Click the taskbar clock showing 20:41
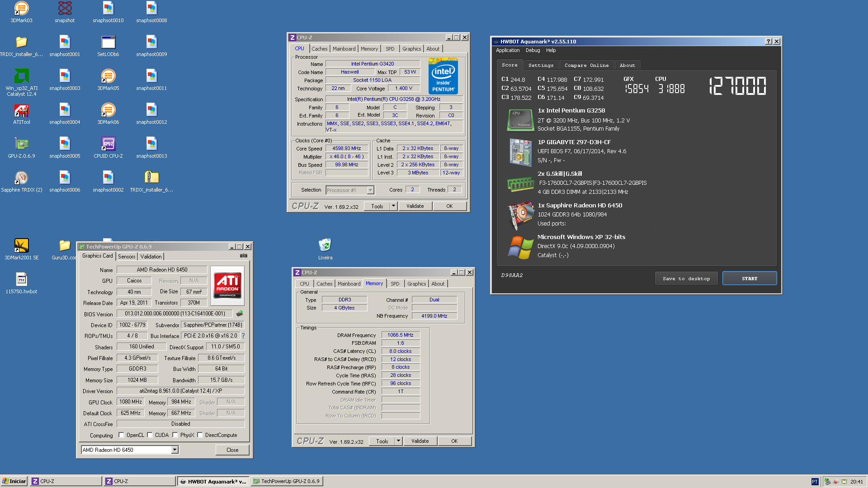Screen dimensions: 868x488 [x=856, y=482]
